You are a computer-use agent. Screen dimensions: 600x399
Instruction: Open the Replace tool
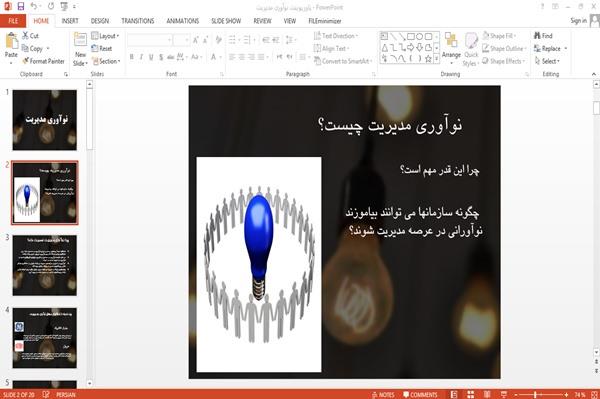click(548, 49)
